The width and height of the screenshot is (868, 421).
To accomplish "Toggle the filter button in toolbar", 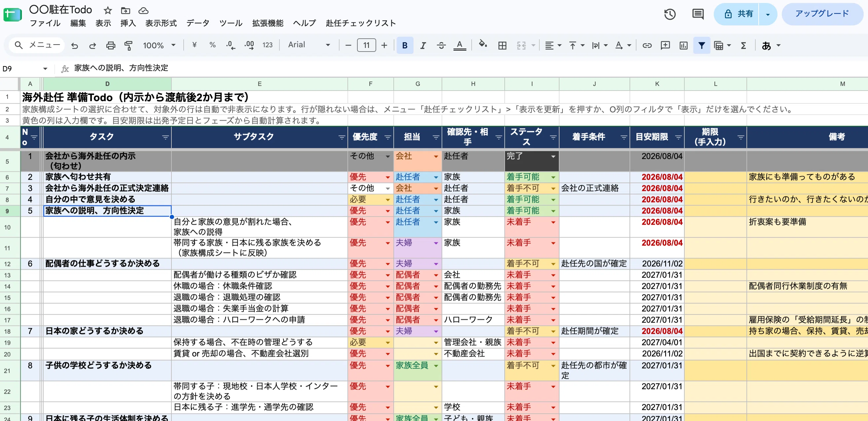I will click(702, 45).
